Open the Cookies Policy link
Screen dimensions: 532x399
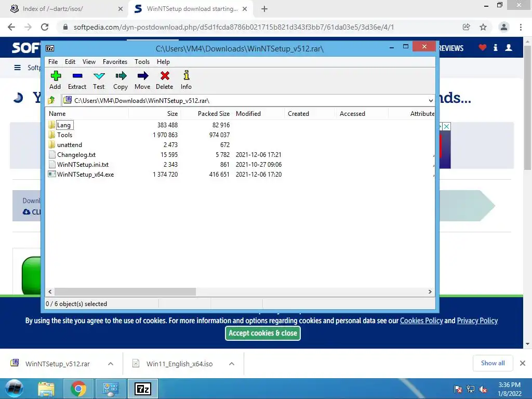point(421,321)
